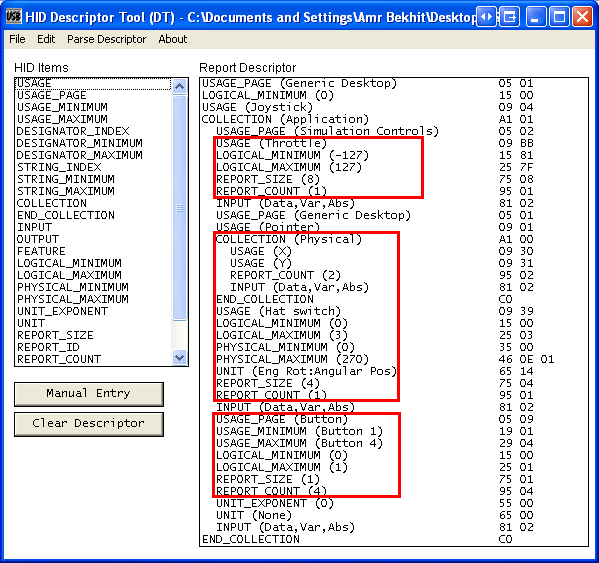
Task: Open the Parse Descriptor menu
Action: tap(107, 39)
